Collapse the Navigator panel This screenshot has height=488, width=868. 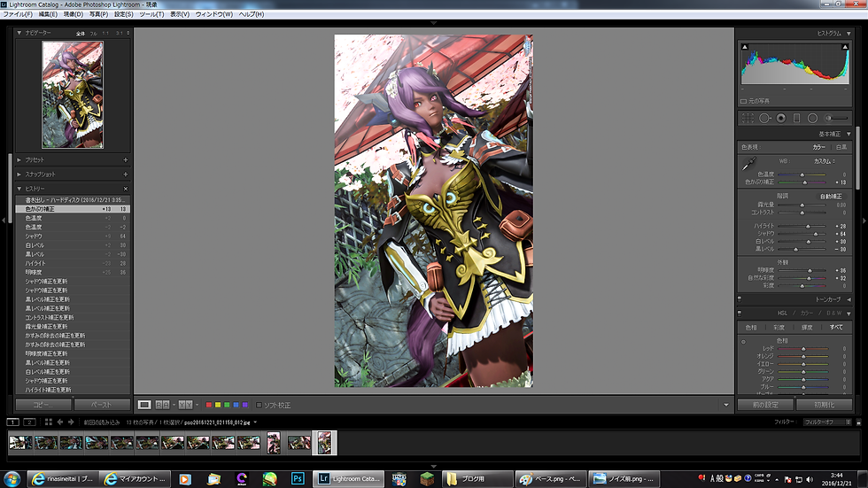[19, 33]
